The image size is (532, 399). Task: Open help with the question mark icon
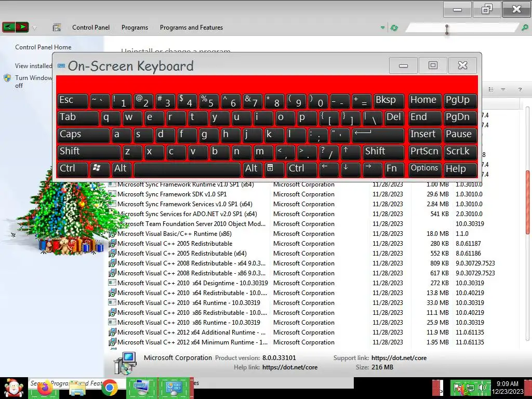point(520,89)
